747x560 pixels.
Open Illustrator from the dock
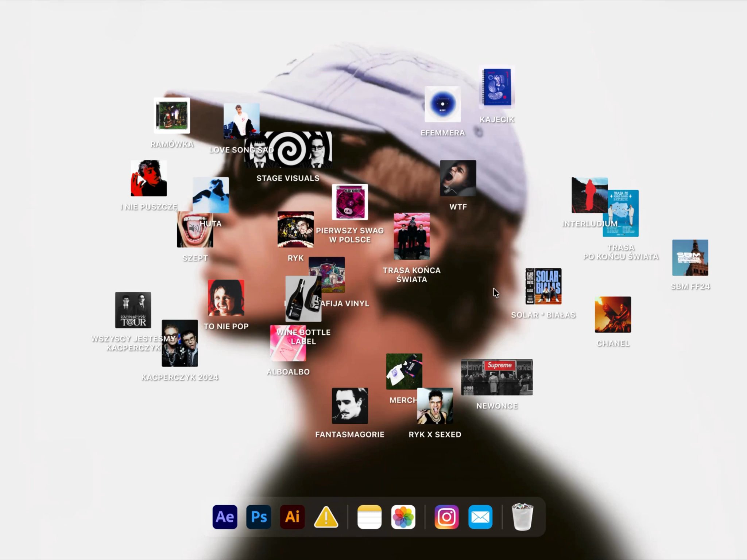[x=292, y=517]
